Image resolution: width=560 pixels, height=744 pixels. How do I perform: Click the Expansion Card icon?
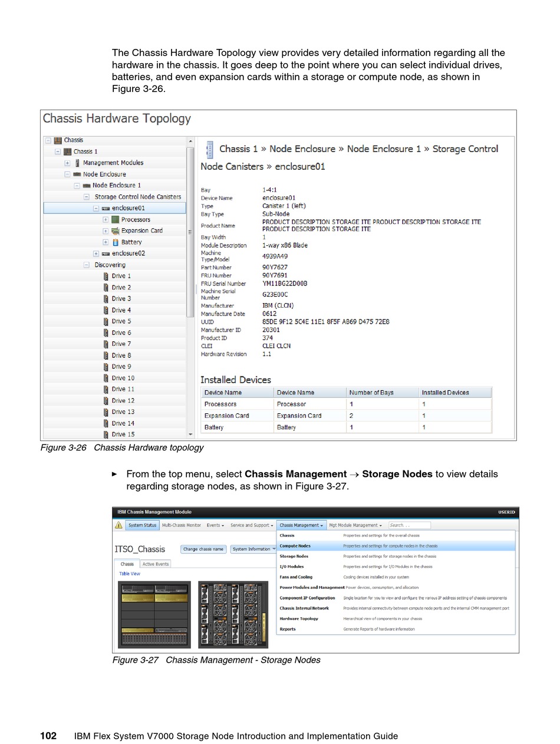click(x=115, y=231)
